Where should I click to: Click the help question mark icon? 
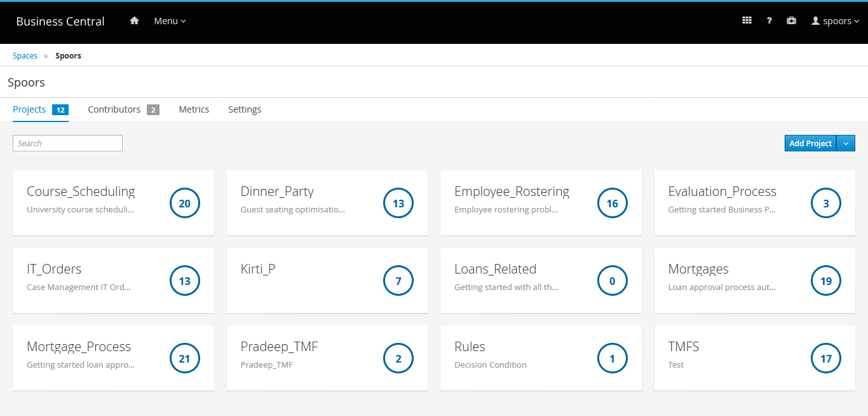point(769,21)
